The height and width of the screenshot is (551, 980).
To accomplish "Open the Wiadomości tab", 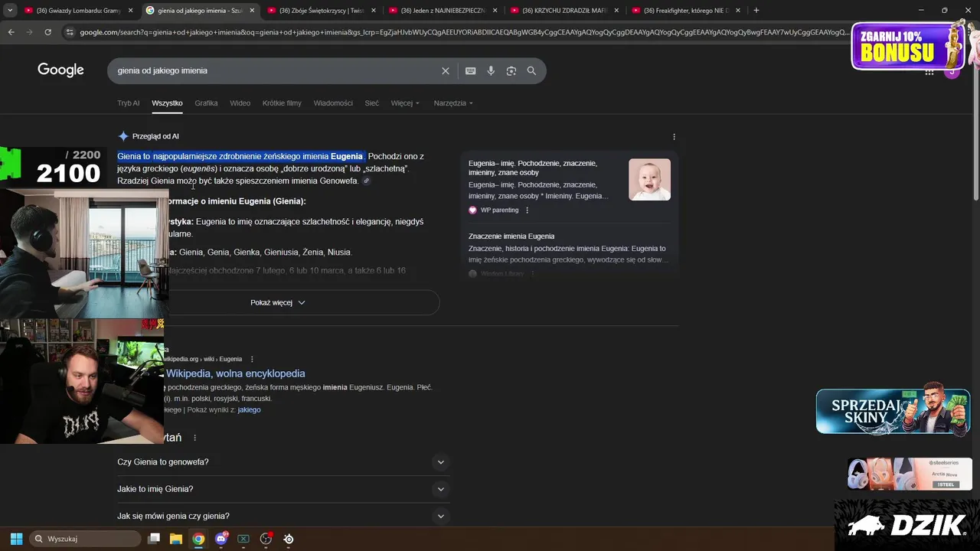I will coord(333,103).
